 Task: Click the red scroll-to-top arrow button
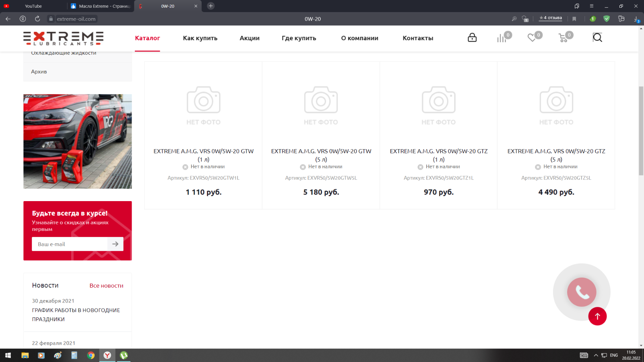(x=597, y=316)
